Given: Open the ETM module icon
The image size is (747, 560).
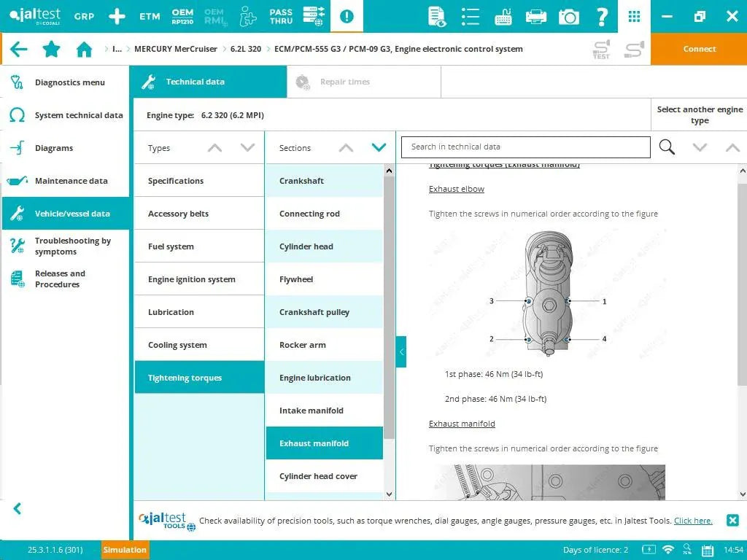Looking at the screenshot, I should (x=150, y=15).
